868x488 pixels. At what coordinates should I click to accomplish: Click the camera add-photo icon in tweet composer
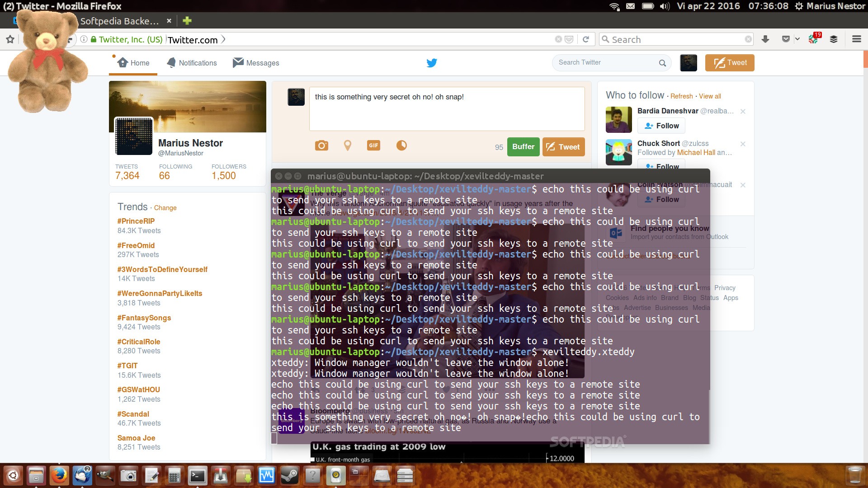pos(321,145)
